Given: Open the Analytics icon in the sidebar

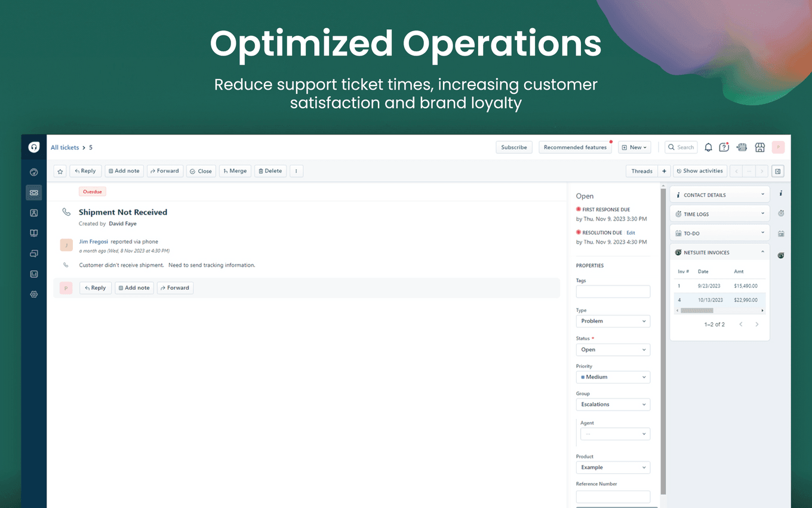Looking at the screenshot, I should [x=34, y=274].
